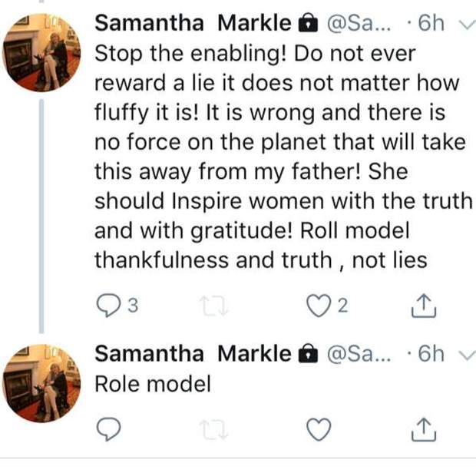This screenshot has height=476, width=476.
Task: Open the 'Role model' reply text
Action: pos(152,384)
